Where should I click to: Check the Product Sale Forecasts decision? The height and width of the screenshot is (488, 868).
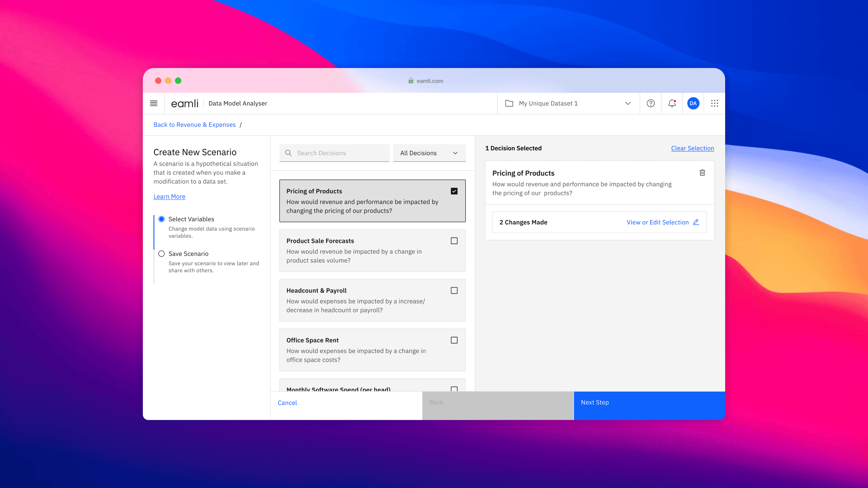pos(454,240)
